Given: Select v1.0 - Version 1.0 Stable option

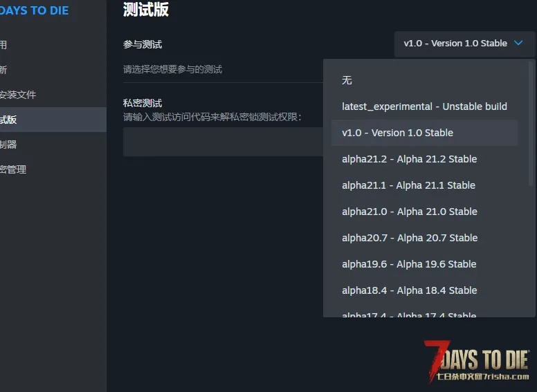Looking at the screenshot, I should pos(424,133).
